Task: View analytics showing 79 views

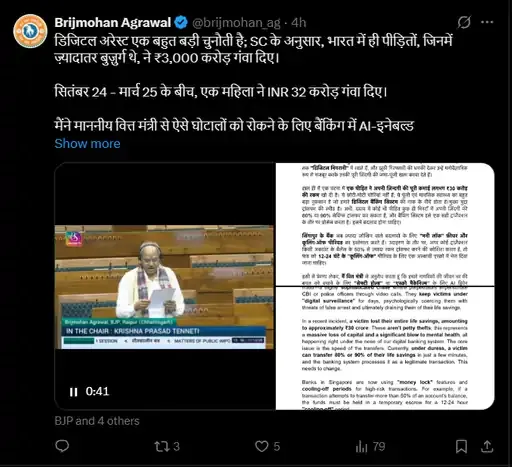Action: coord(370,446)
